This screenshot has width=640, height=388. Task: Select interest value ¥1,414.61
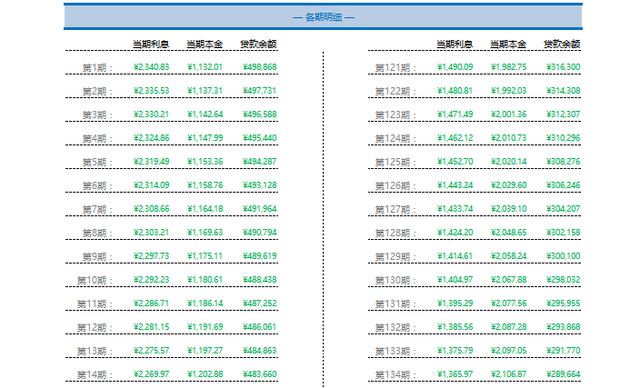[x=455, y=256]
